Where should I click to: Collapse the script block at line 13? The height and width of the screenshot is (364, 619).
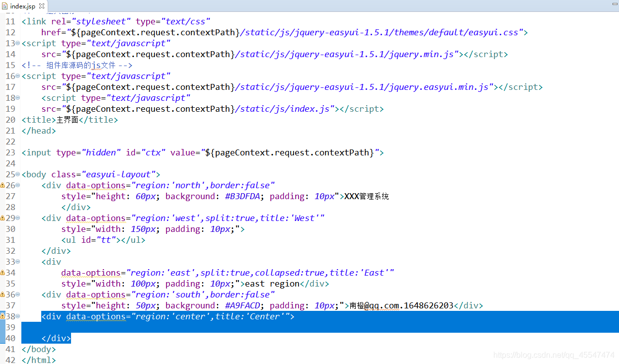pyautogui.click(x=18, y=43)
